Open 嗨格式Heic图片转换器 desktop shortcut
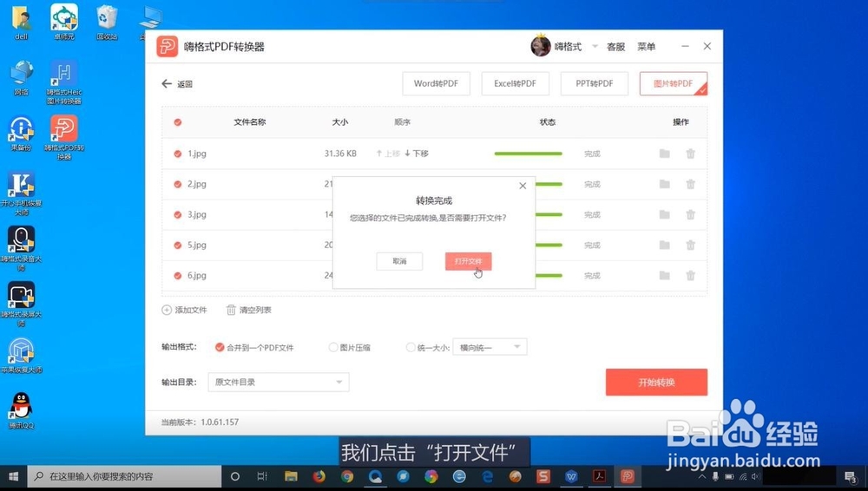 coord(64,82)
